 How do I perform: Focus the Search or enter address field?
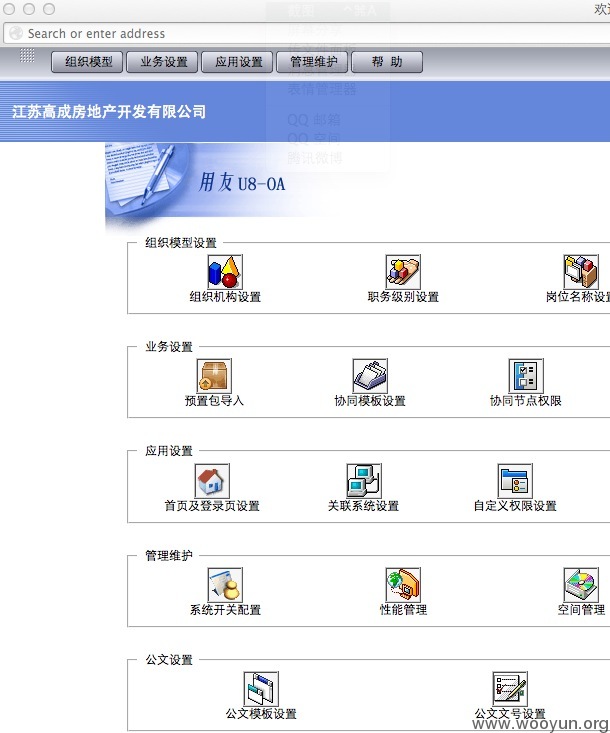(x=307, y=33)
